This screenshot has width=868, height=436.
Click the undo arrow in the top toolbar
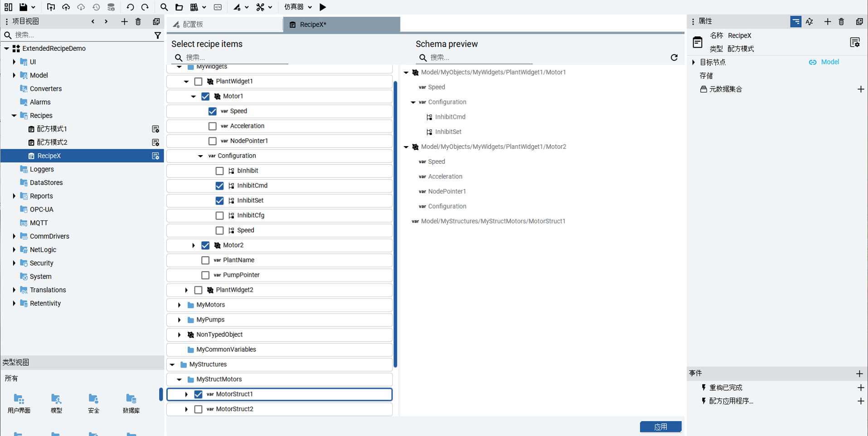pyautogui.click(x=130, y=7)
